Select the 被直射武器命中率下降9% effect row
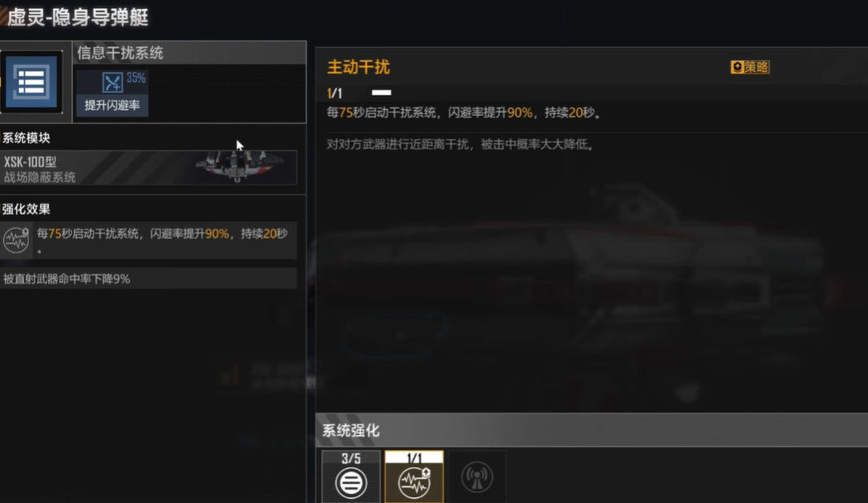 (x=148, y=279)
